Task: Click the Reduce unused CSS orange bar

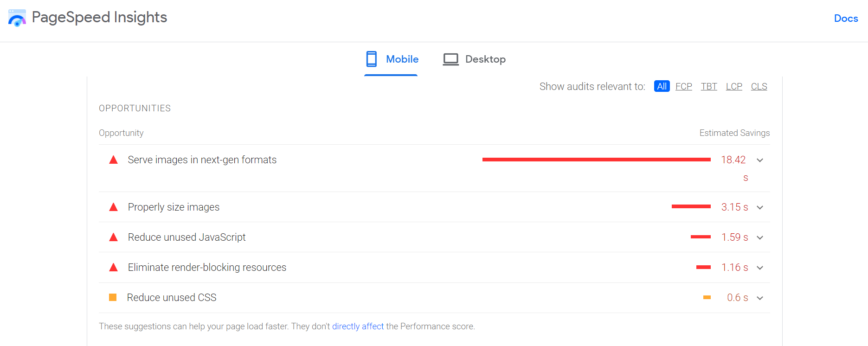Action: [x=707, y=297]
